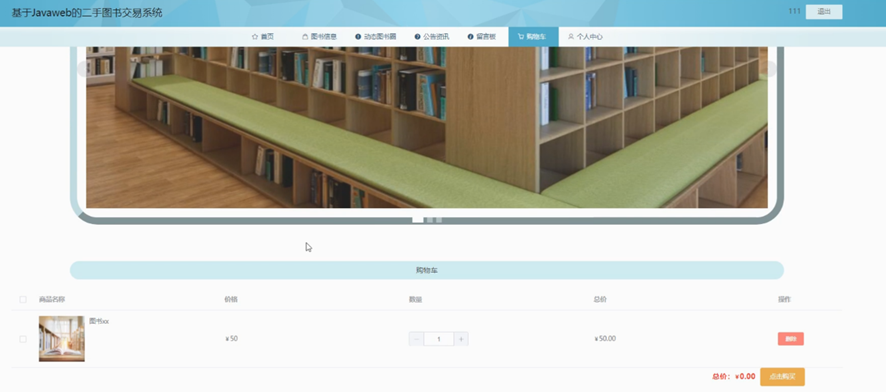886x392 pixels.
Task: Click the 价格 column header
Action: click(x=231, y=299)
